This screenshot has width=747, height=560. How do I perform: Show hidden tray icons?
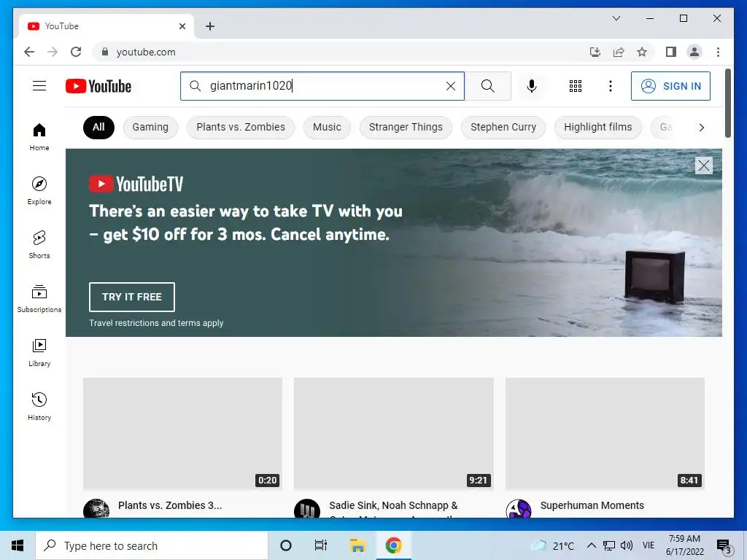pos(591,545)
